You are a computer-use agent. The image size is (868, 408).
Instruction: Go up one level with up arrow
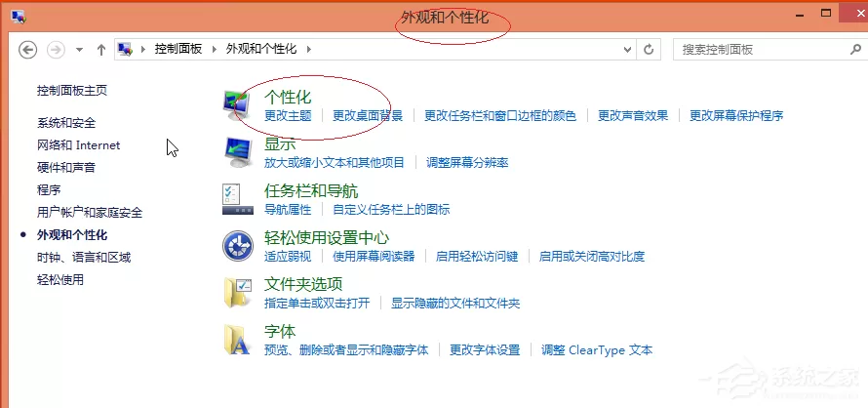[x=100, y=50]
